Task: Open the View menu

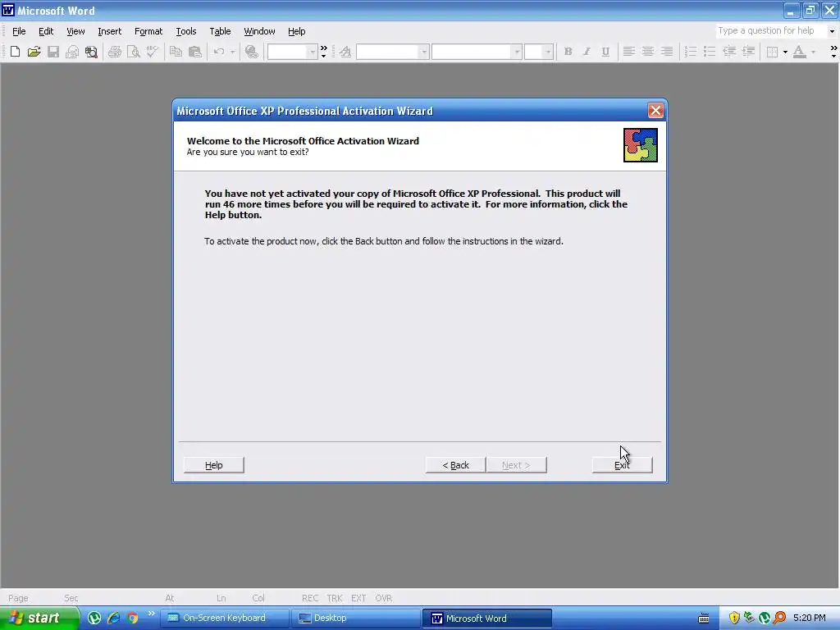Action: [75, 31]
